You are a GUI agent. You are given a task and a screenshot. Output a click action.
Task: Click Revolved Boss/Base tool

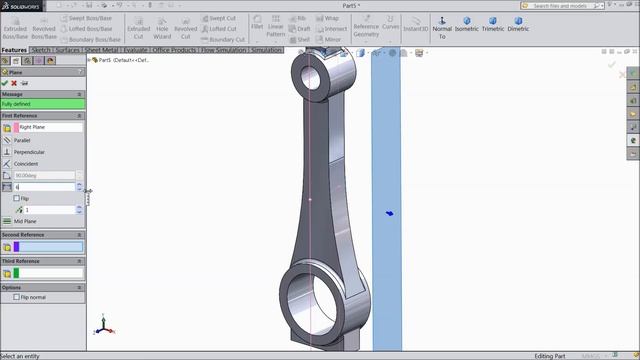point(44,28)
